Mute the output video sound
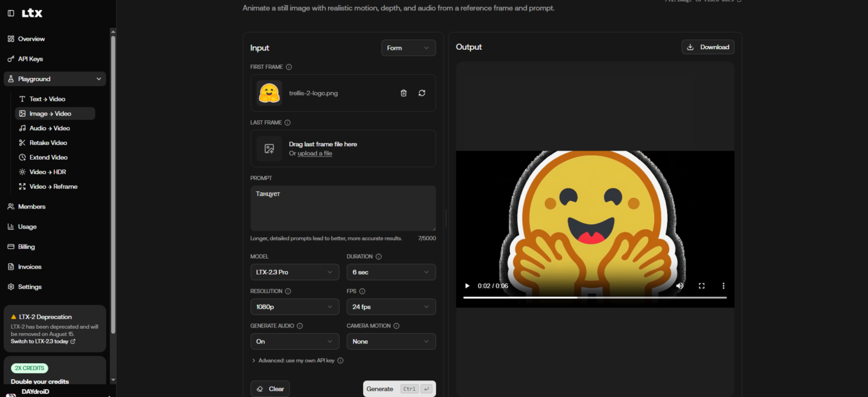Screen dimensions: 868x397 (x=680, y=286)
